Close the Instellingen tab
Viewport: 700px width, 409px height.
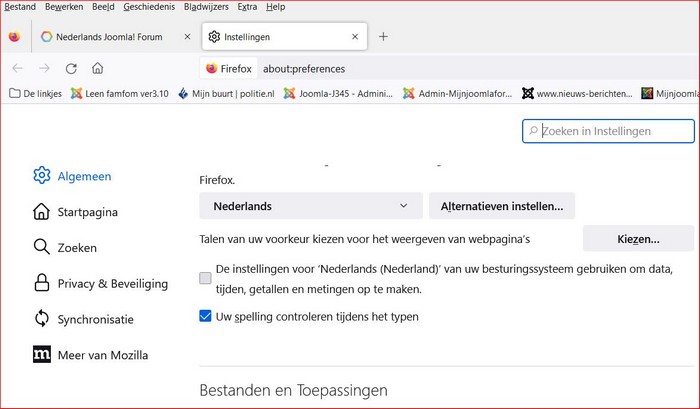coord(355,37)
